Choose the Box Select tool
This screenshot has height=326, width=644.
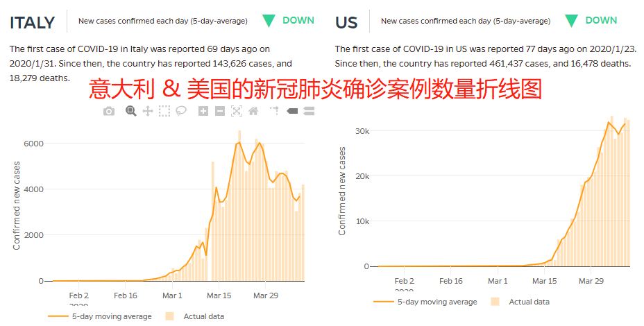coord(164,111)
